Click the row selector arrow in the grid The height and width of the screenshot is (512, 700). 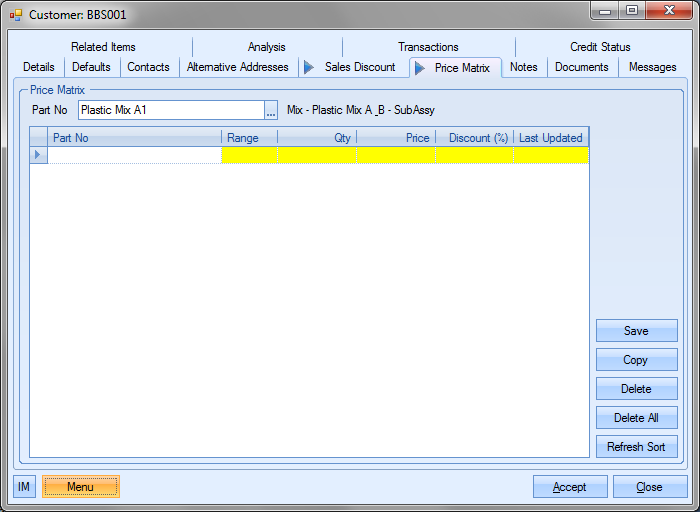pyautogui.click(x=39, y=155)
